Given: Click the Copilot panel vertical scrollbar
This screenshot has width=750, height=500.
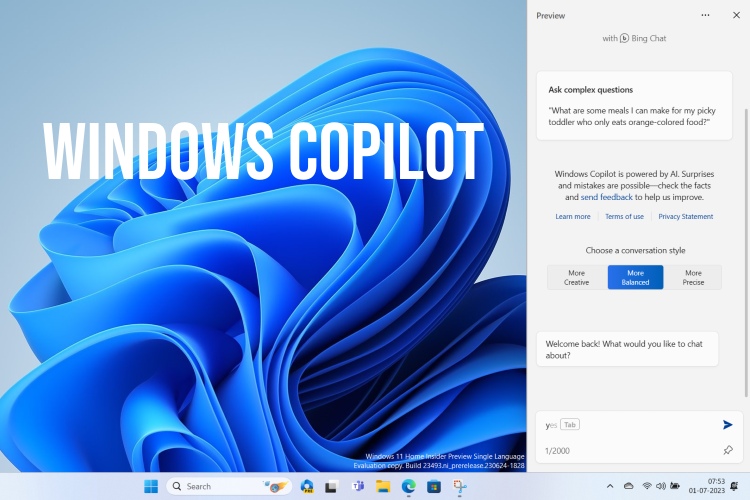Looking at the screenshot, I should tap(746, 253).
